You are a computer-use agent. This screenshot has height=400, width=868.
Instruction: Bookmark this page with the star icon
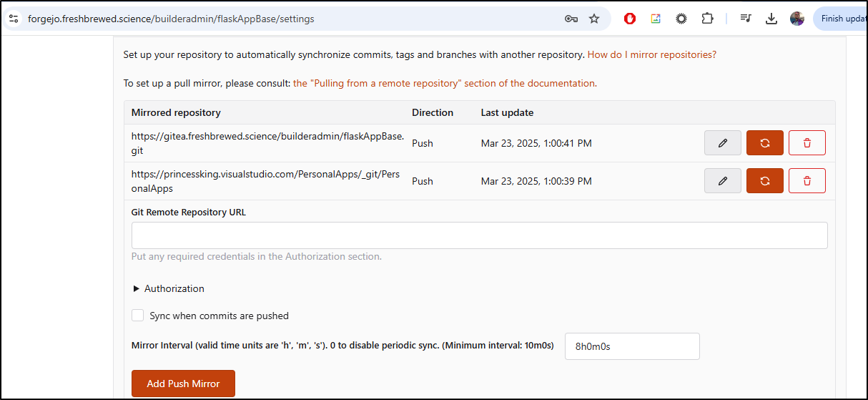[594, 19]
